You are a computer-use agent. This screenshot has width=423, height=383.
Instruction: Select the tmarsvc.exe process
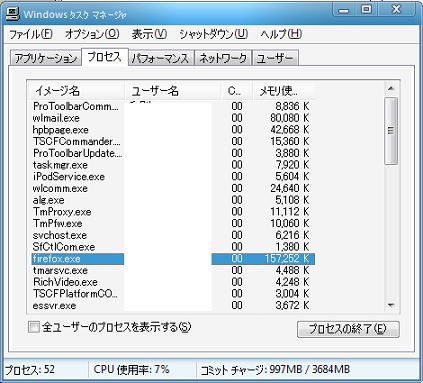[173, 270]
